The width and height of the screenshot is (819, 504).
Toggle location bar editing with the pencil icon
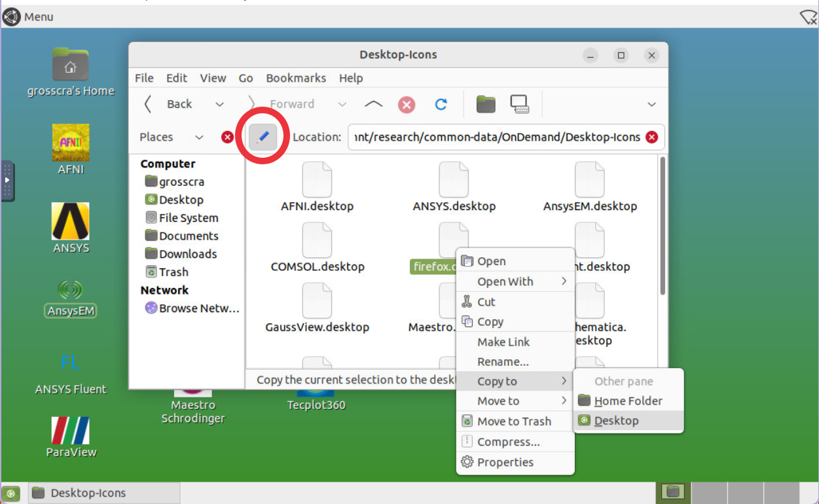click(x=263, y=137)
